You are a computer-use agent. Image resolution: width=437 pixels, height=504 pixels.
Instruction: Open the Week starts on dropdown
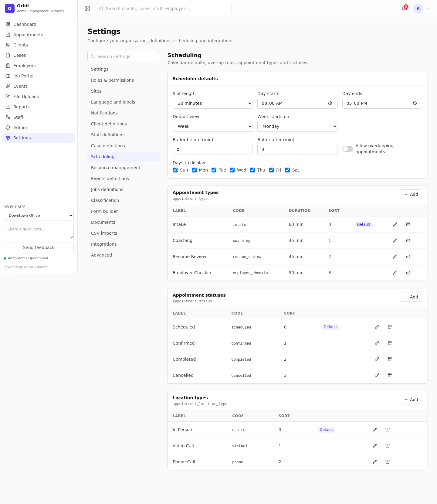297,126
